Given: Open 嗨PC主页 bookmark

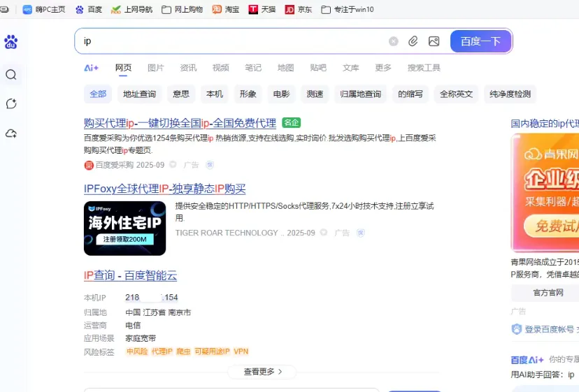Looking at the screenshot, I should (x=44, y=10).
